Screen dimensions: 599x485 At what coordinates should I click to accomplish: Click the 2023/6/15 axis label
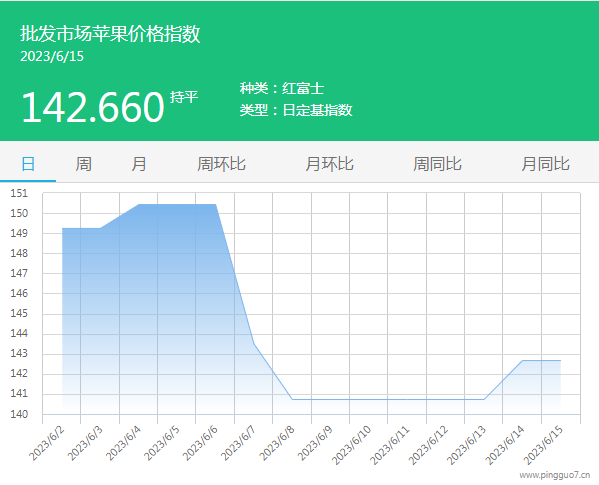click(x=543, y=445)
